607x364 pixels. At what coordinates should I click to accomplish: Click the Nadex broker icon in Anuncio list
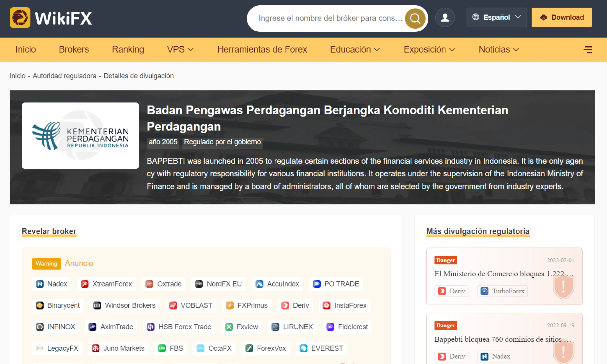click(40, 284)
